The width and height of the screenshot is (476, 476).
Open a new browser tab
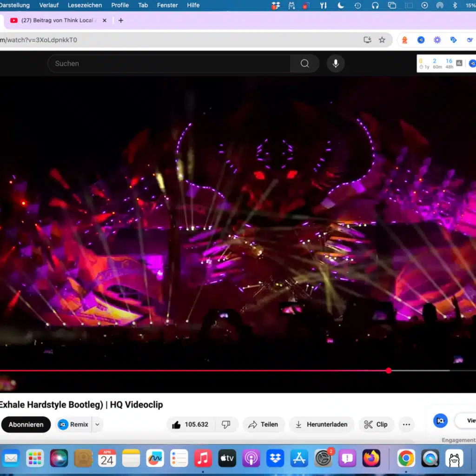121,20
